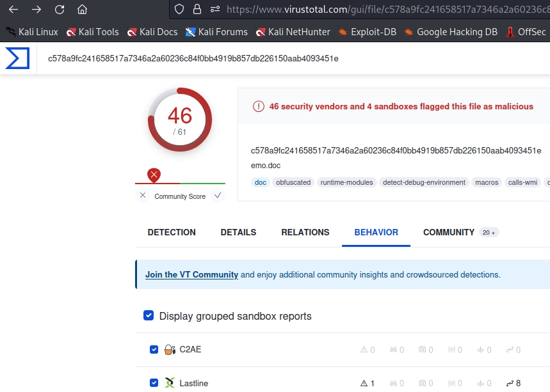The height and width of the screenshot is (392, 550).
Task: Click the VirusTotal logo icon
Action: [18, 58]
